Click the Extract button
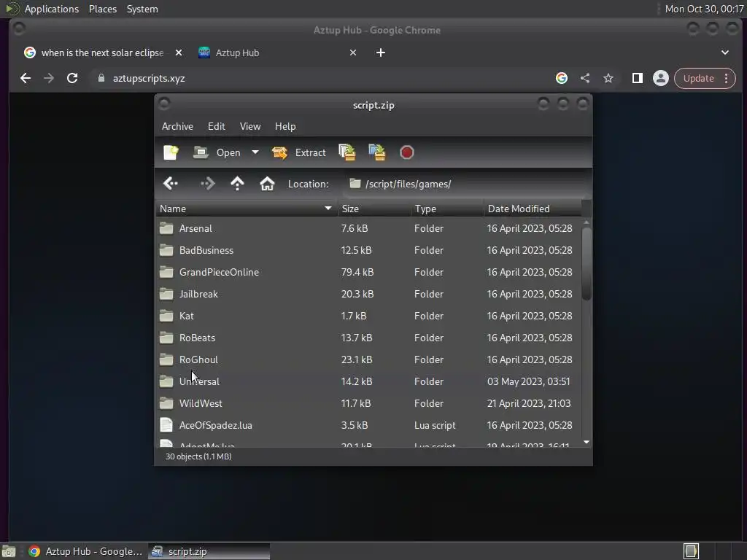The width and height of the screenshot is (747, 560). tap(298, 152)
